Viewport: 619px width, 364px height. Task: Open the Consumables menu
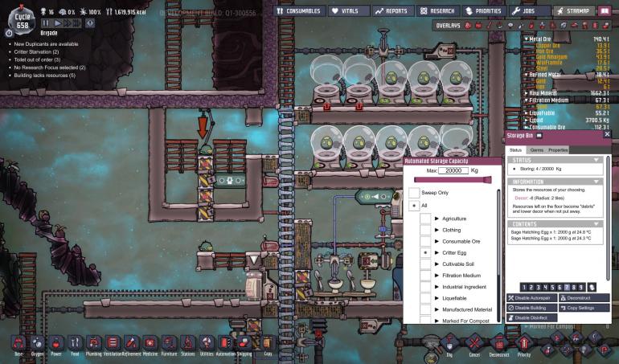click(299, 11)
